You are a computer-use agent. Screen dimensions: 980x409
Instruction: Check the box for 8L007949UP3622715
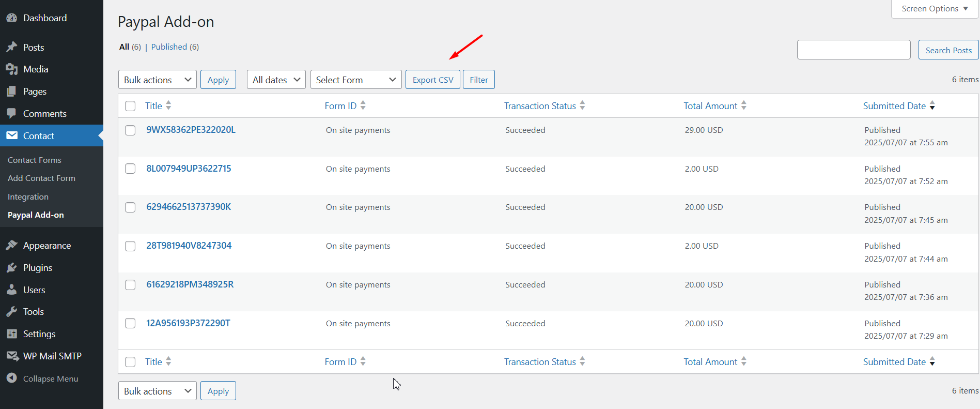(x=130, y=169)
